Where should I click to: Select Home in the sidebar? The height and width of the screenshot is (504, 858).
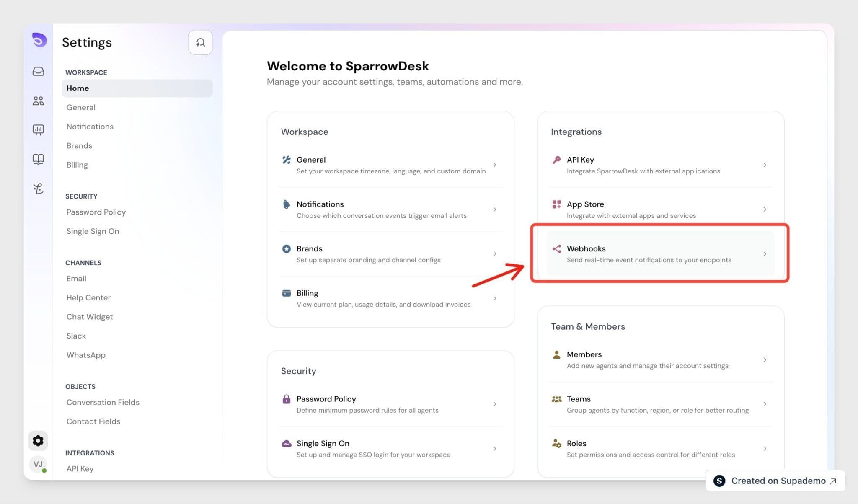coord(137,88)
